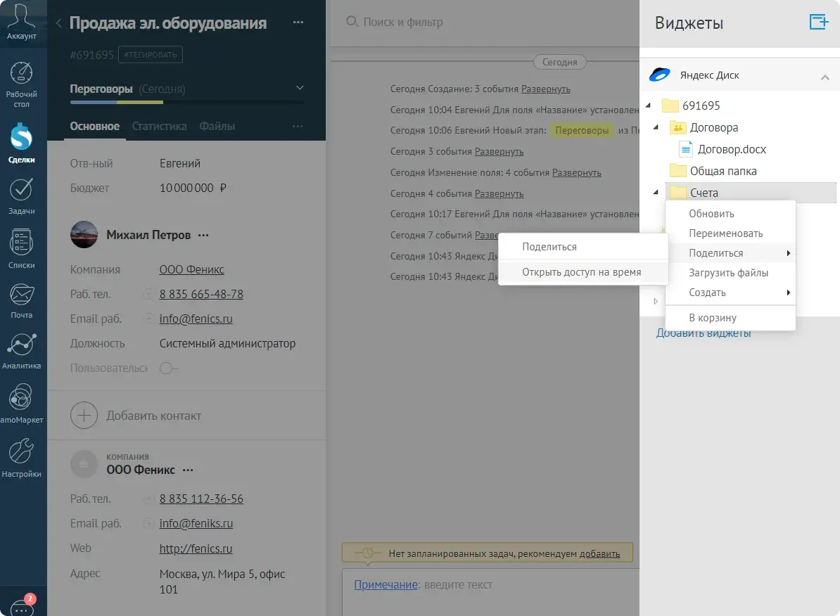Open the Создать submenu

(x=731, y=293)
